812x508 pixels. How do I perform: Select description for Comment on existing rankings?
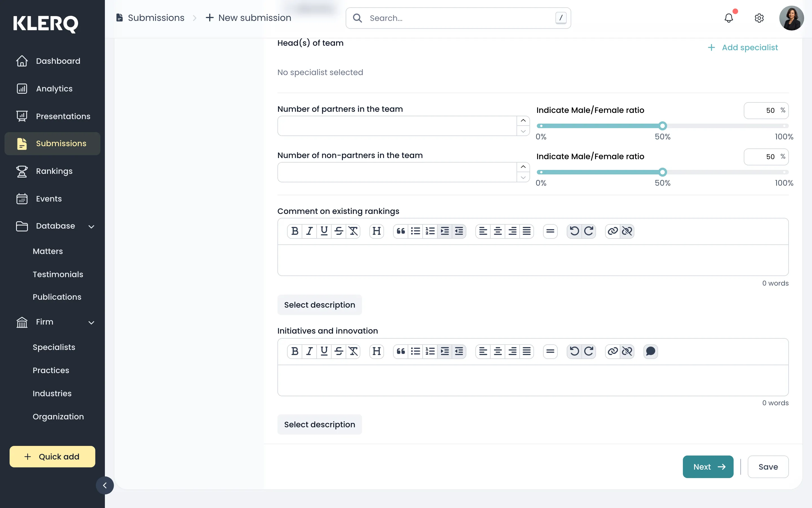pyautogui.click(x=319, y=305)
